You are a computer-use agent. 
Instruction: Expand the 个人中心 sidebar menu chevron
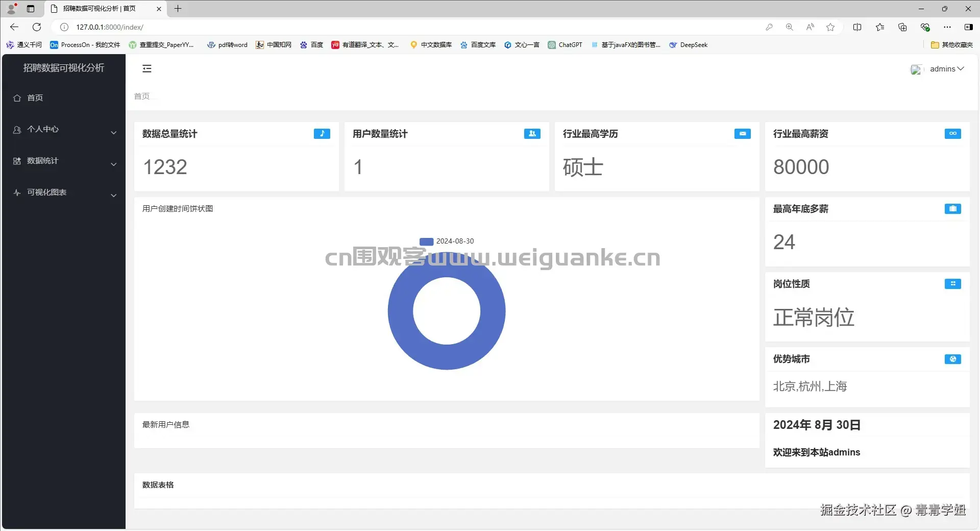[114, 133]
